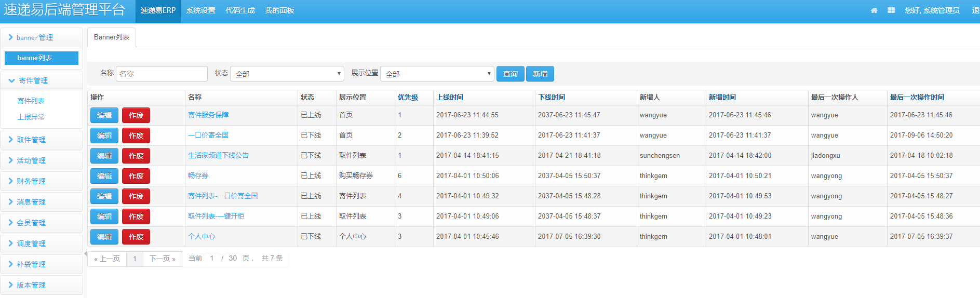Click the home icon in top bar
Viewport: 980px width, 298px height.
(x=874, y=10)
